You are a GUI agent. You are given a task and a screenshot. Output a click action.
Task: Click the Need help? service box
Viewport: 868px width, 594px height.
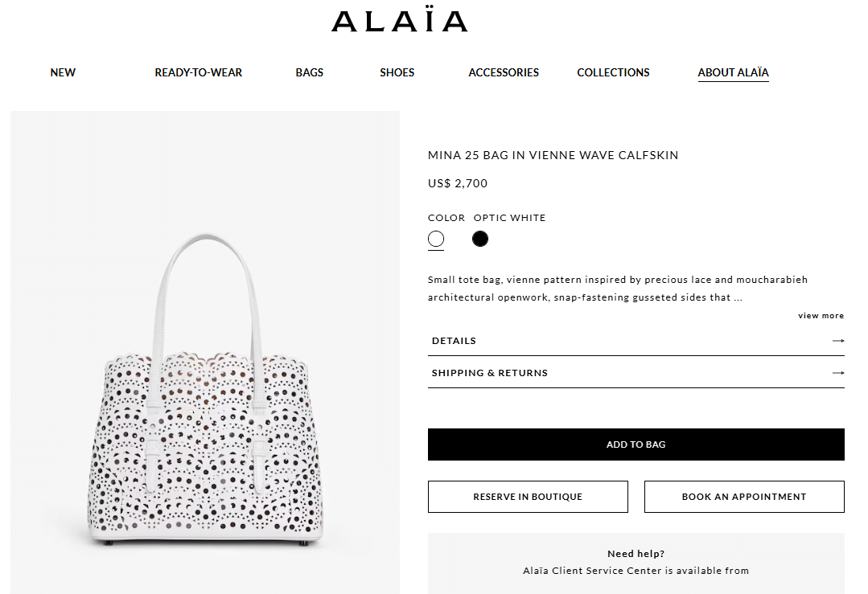tap(636, 563)
